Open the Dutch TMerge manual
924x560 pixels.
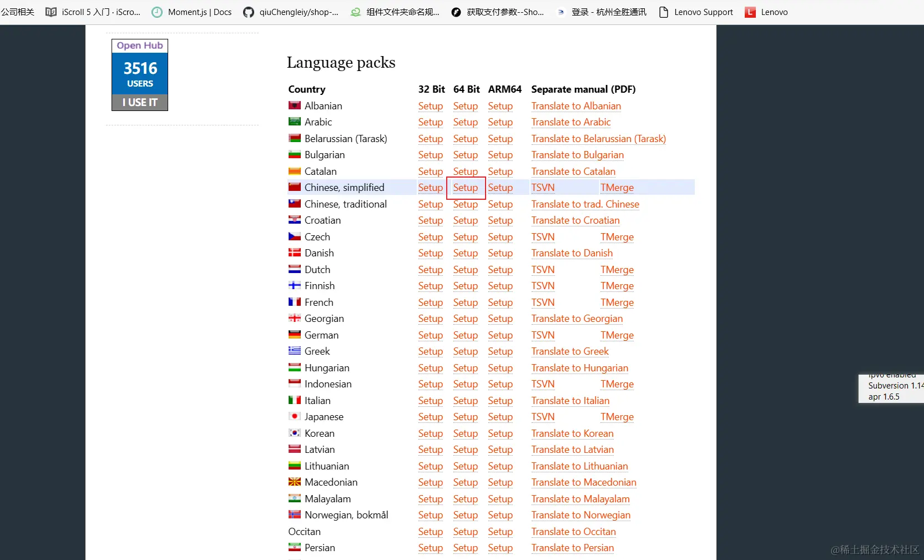[617, 270]
